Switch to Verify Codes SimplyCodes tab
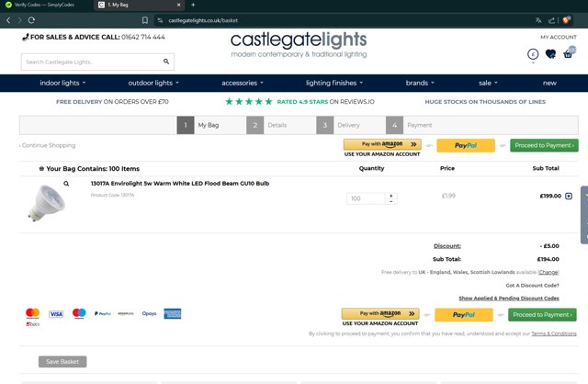588x384 pixels. click(44, 5)
